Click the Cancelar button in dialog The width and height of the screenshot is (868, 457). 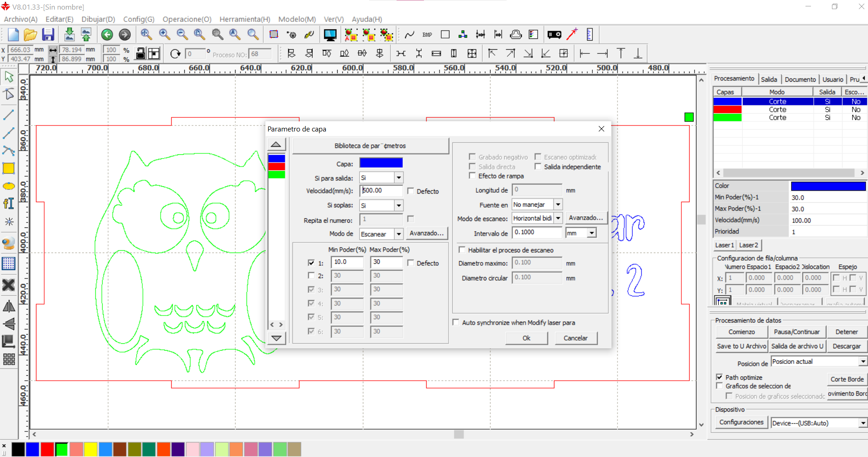575,338
